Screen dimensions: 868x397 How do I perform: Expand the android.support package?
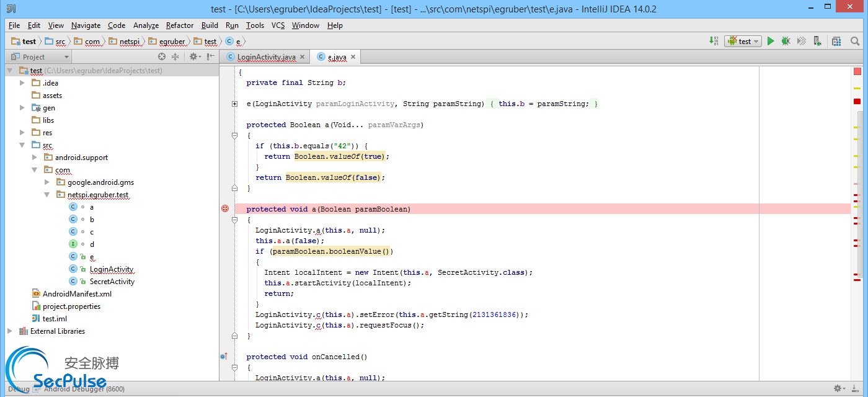click(x=35, y=158)
